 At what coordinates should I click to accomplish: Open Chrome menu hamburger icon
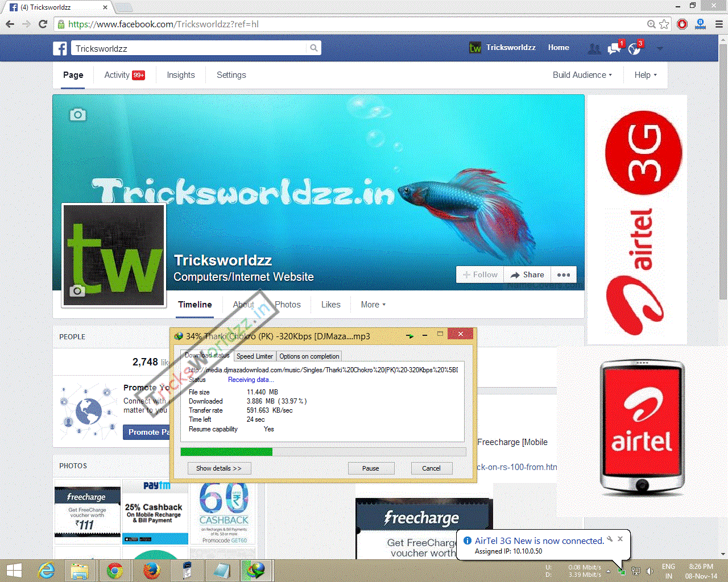click(719, 24)
